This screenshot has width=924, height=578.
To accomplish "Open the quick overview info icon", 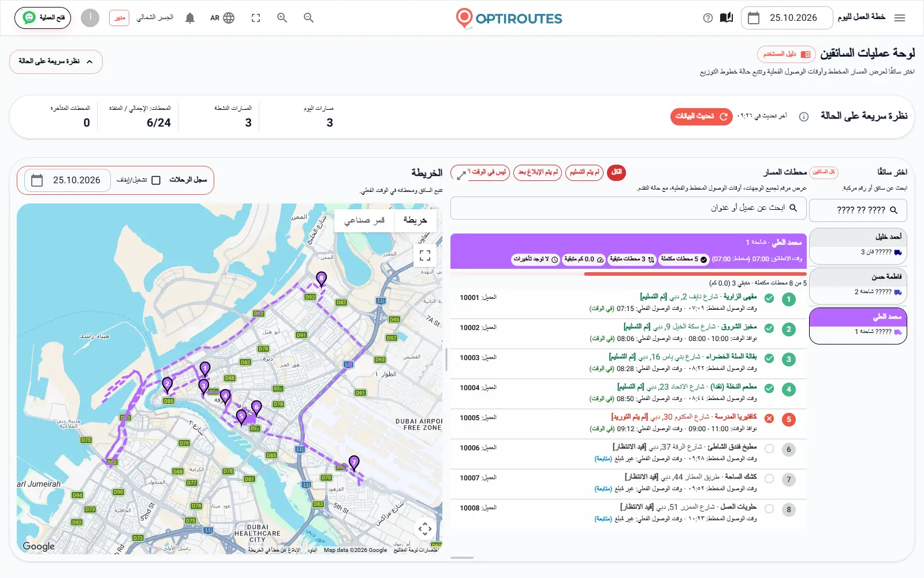I will 803,117.
